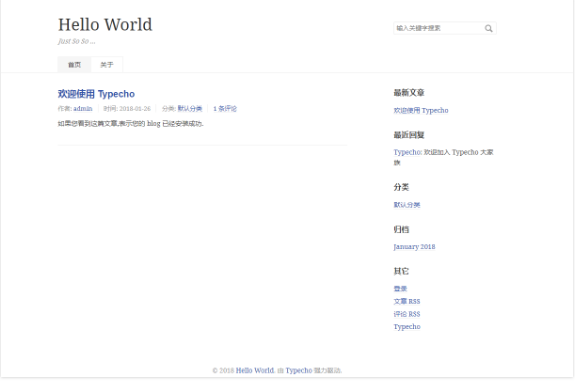Viewport: 575px width, 384px height.
Task: Open the Hello World site title
Action: coord(105,25)
